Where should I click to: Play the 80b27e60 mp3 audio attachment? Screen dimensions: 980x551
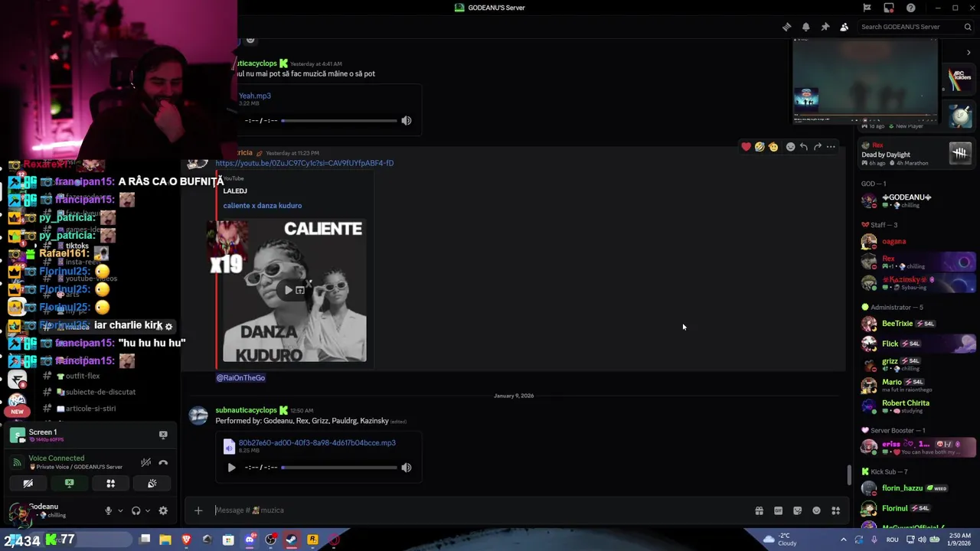coord(231,467)
